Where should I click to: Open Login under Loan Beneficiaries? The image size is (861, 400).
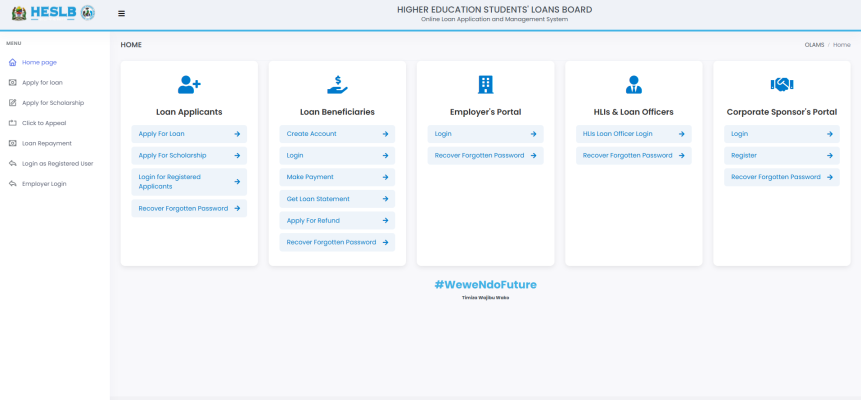(x=295, y=155)
